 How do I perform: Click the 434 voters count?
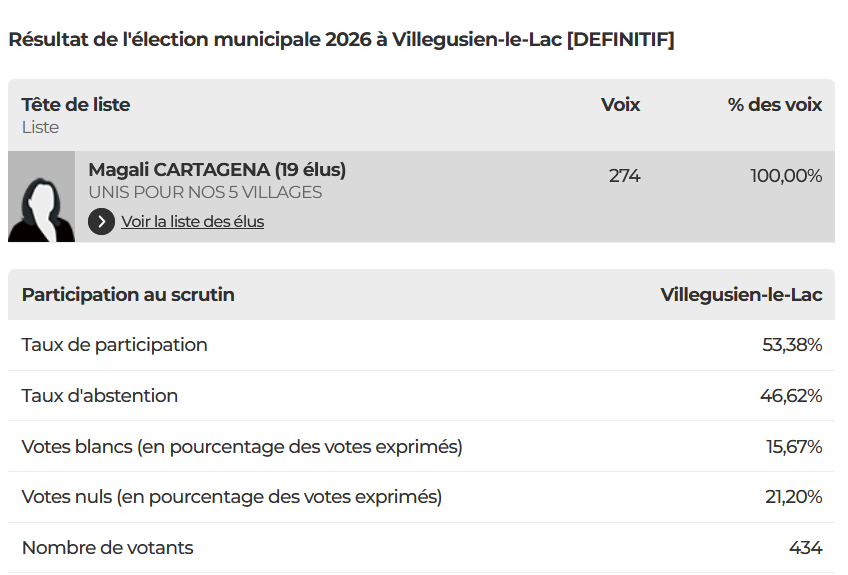click(x=805, y=548)
